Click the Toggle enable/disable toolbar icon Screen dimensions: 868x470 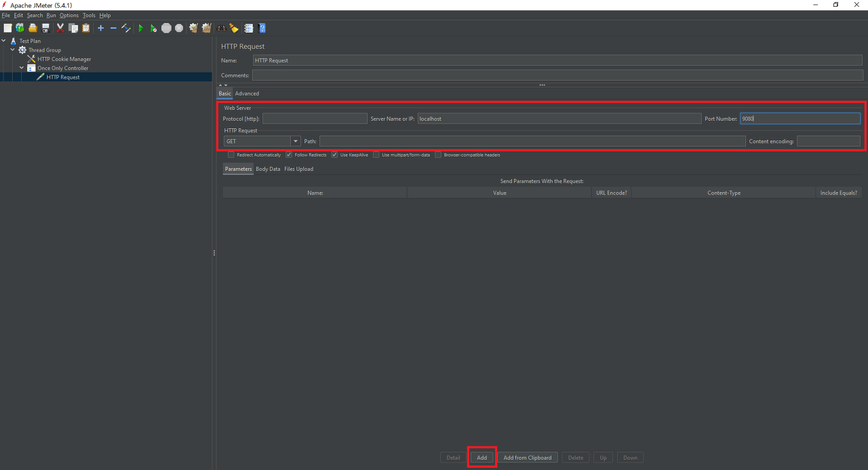pyautogui.click(x=126, y=28)
